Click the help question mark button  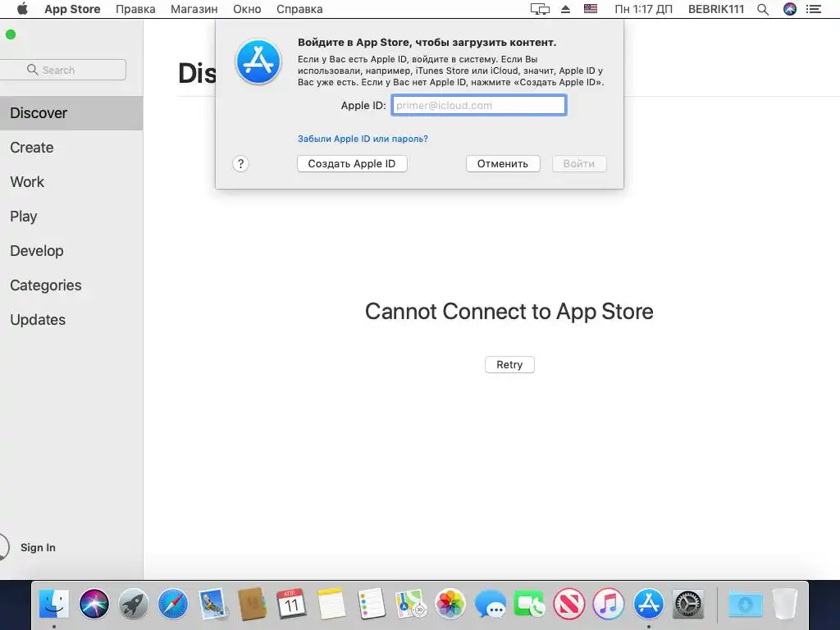[x=240, y=164]
